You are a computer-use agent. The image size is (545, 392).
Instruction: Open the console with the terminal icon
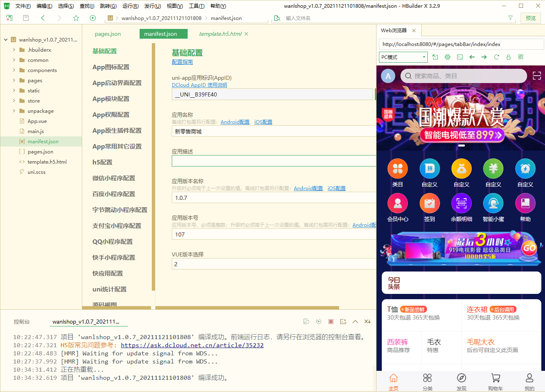[460, 57]
